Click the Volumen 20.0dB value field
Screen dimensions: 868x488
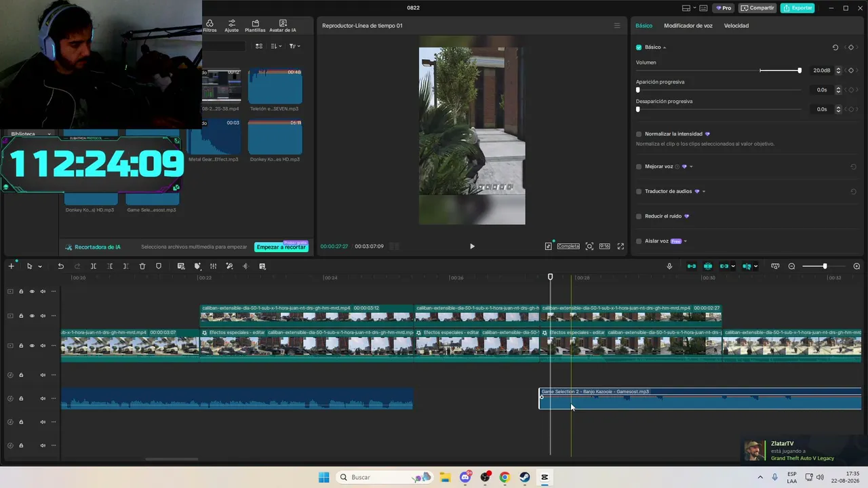[x=821, y=70]
